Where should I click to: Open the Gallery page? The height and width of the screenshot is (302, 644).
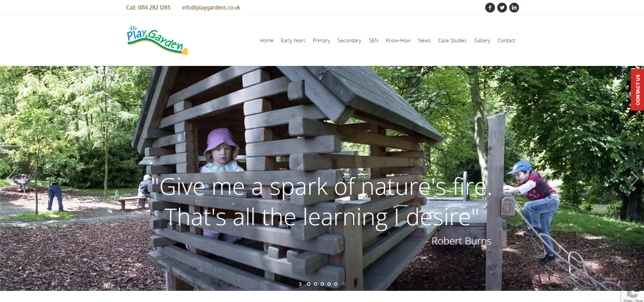point(482,41)
